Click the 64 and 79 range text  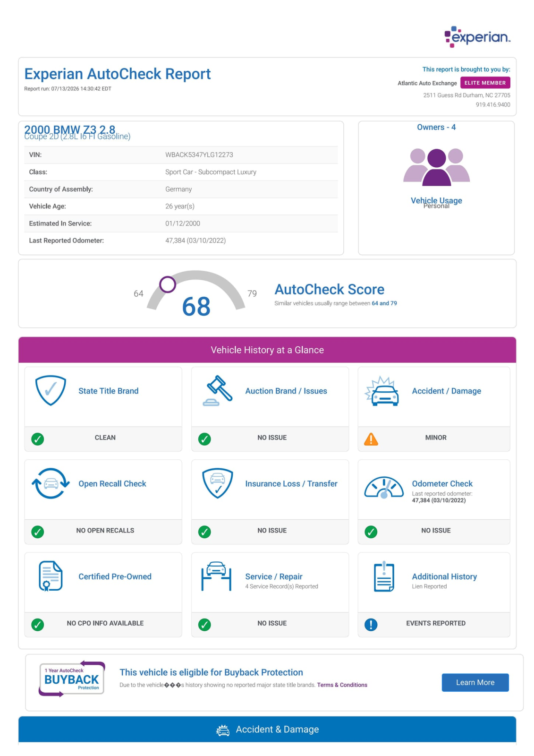(384, 303)
